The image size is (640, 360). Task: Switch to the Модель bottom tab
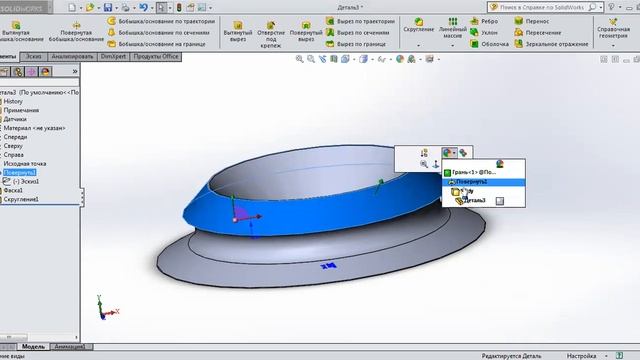33,347
